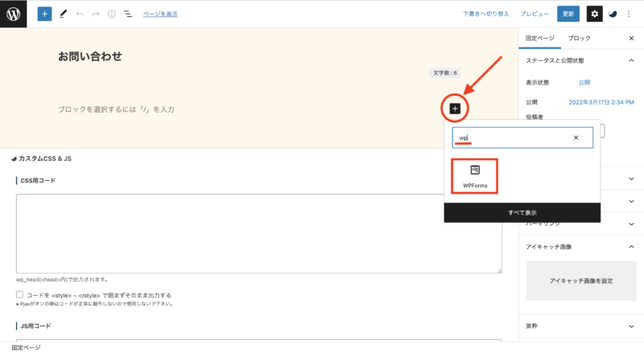Undo the last change with the arrow icon
The width and height of the screenshot is (644, 353).
coord(79,14)
